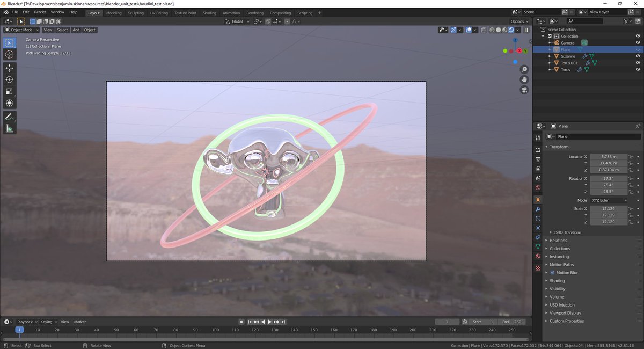
Task: Select the Cursor tool in the toolbar
Action: [10, 54]
